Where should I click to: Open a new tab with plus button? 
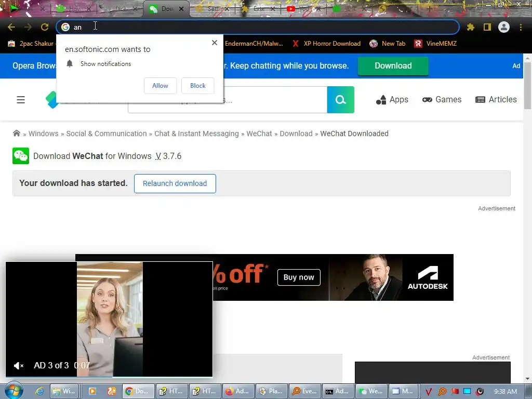429,9
